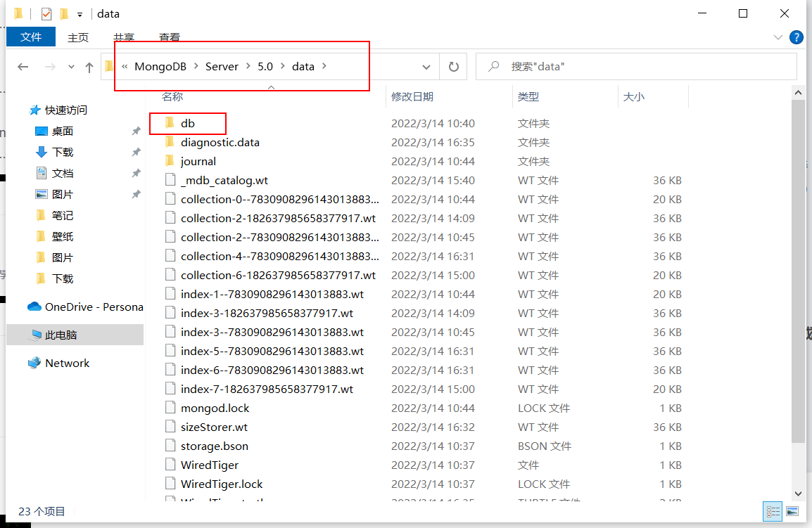The image size is (812, 528).
Task: Go up one folder level
Action: coord(89,67)
